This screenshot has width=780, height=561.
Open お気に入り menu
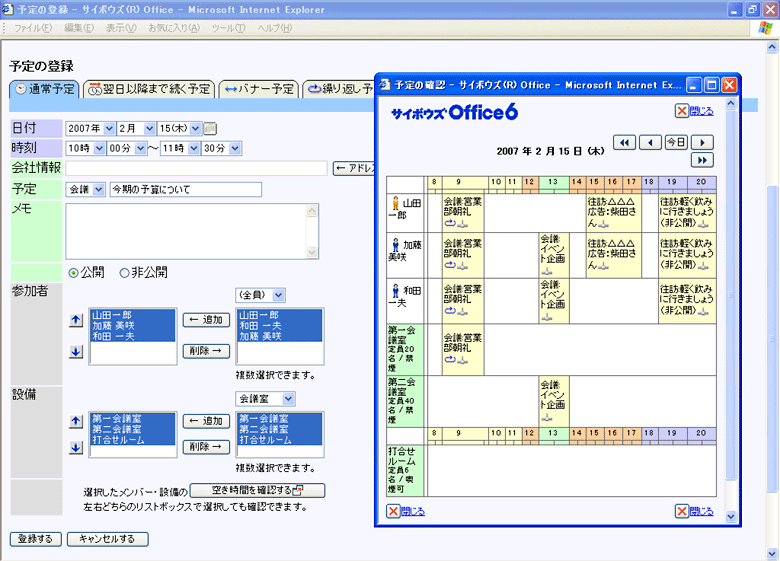(174, 28)
